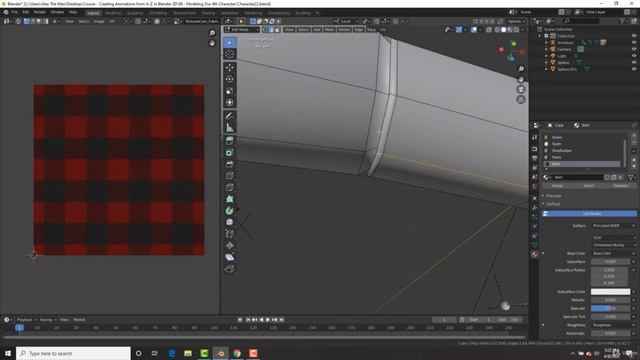This screenshot has width=640, height=360.
Task: Choose the Move tool
Action: (230, 67)
